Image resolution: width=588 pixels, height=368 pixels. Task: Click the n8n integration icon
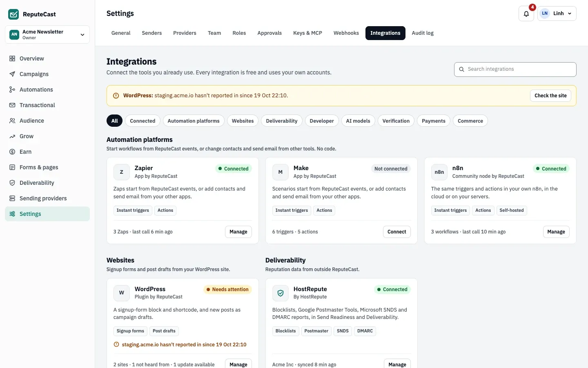(439, 172)
